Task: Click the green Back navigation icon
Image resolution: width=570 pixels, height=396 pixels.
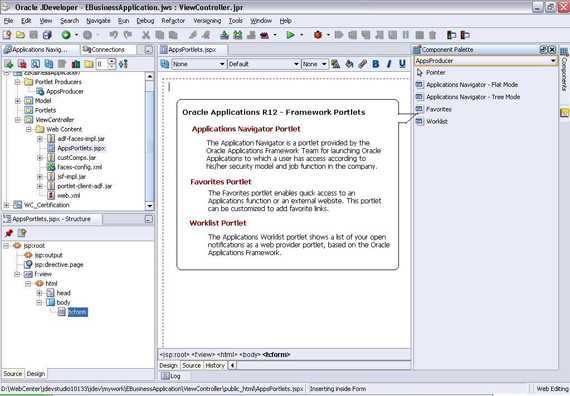Action: 66,35
